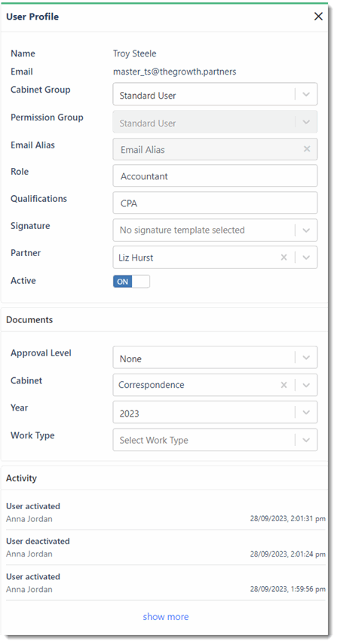Click the Permission Group dropdown arrow
Screen dimensions: 337x644
(x=306, y=122)
